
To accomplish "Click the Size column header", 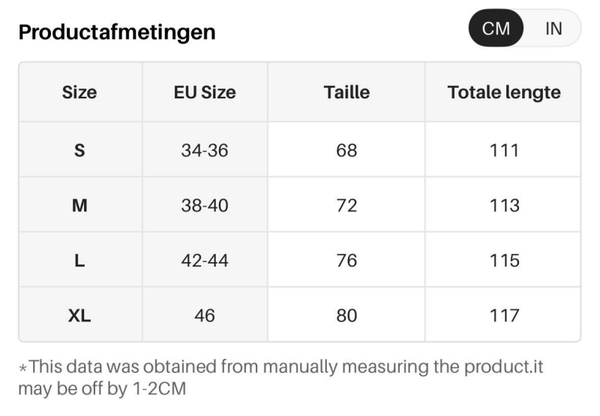I will [80, 92].
